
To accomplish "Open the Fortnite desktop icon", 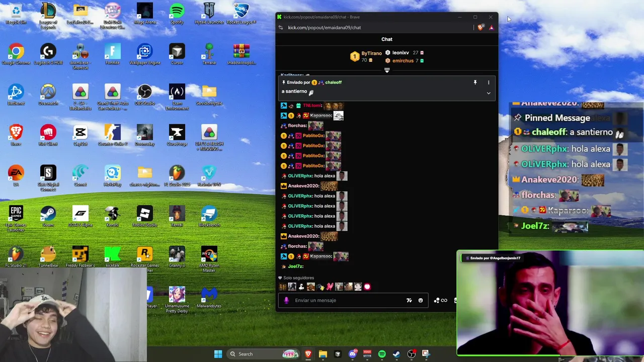I will 112,55.
